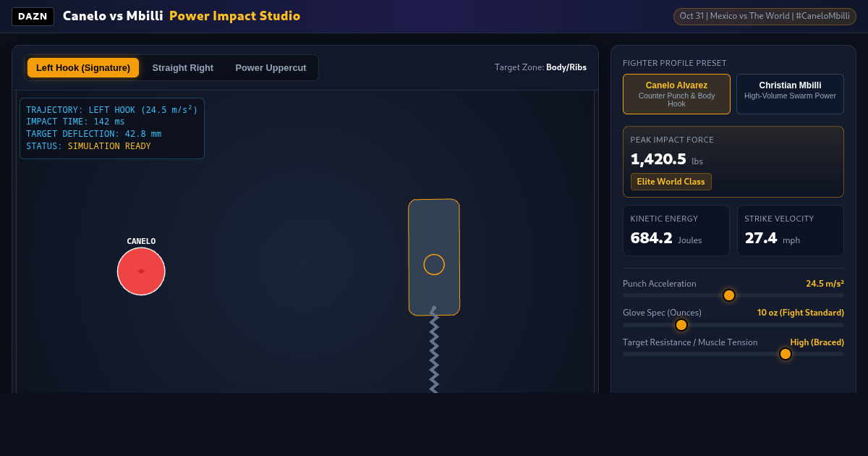Adjust the Glove Spec ounces slider handle
The height and width of the screenshot is (456, 868).
click(x=681, y=325)
